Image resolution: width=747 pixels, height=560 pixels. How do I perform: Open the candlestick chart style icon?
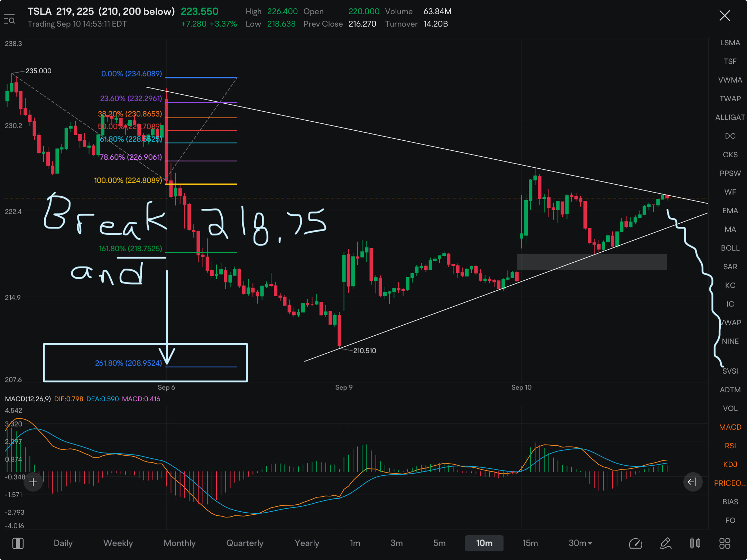click(x=695, y=543)
